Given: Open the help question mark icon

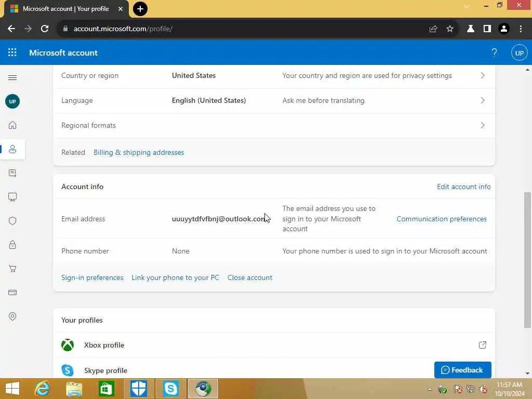Looking at the screenshot, I should coord(495,52).
